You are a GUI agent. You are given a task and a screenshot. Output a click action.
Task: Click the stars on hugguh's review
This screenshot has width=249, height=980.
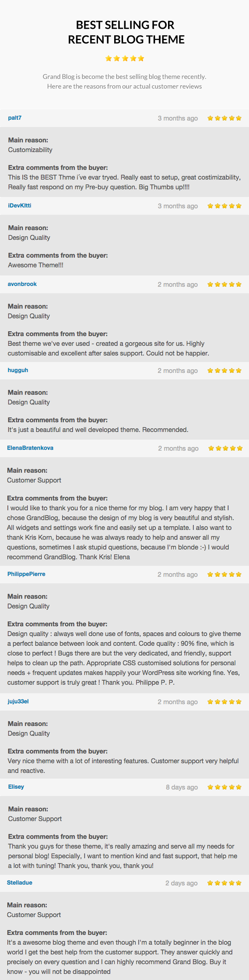[x=224, y=370]
